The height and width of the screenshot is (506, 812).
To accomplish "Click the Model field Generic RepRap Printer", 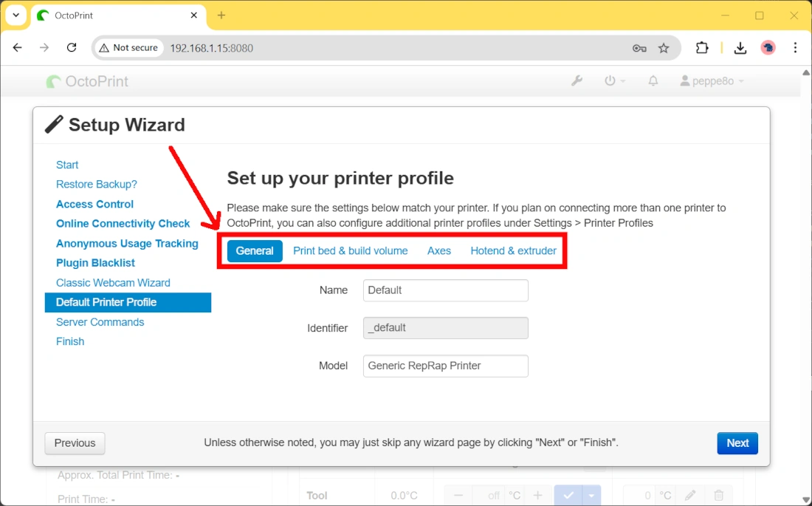I will [445, 366].
